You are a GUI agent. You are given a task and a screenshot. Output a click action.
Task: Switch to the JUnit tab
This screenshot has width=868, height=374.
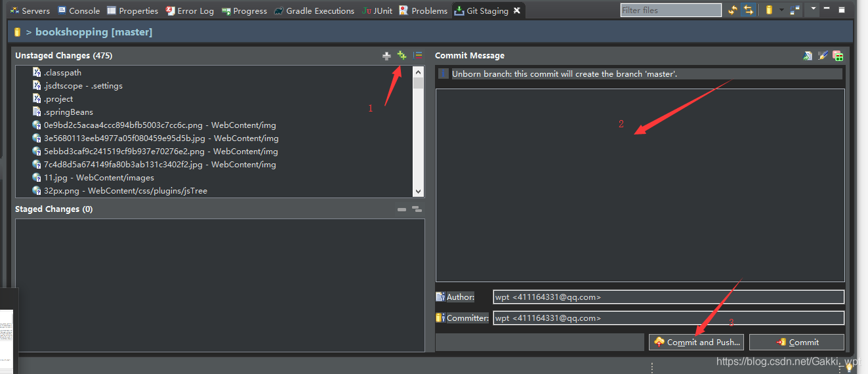tap(377, 10)
